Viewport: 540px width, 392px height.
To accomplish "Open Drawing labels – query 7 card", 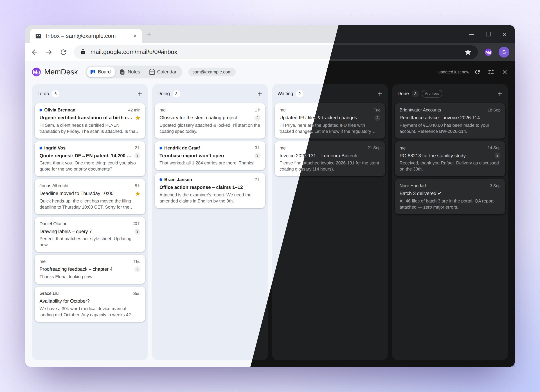I will [90, 234].
